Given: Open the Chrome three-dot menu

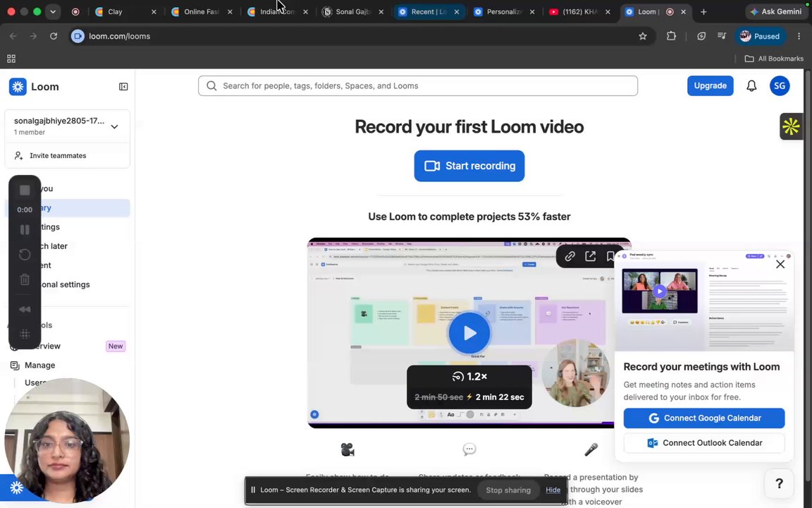Looking at the screenshot, I should click(x=799, y=36).
